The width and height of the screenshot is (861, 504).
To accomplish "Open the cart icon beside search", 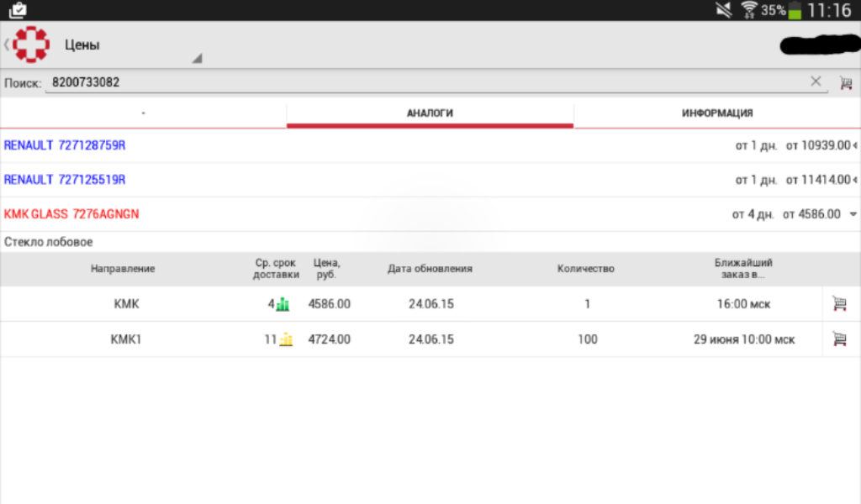I will tap(845, 82).
